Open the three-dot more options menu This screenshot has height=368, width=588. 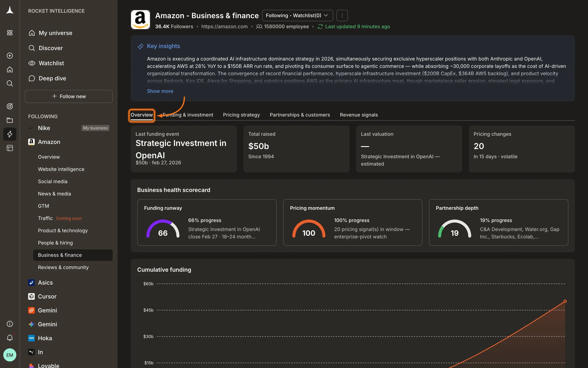click(x=342, y=15)
